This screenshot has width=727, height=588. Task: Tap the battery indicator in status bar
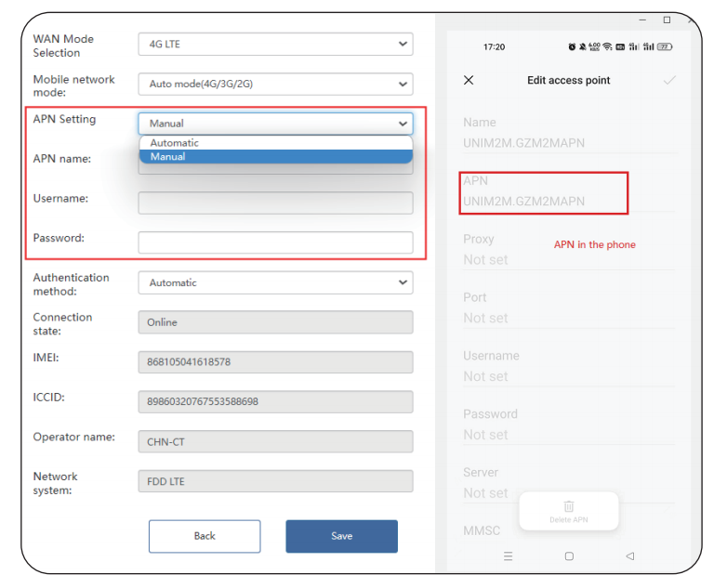665,46
